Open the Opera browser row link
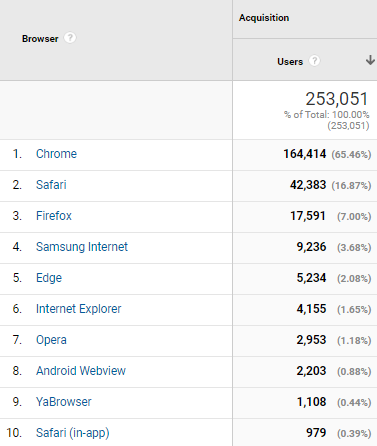 point(51,340)
